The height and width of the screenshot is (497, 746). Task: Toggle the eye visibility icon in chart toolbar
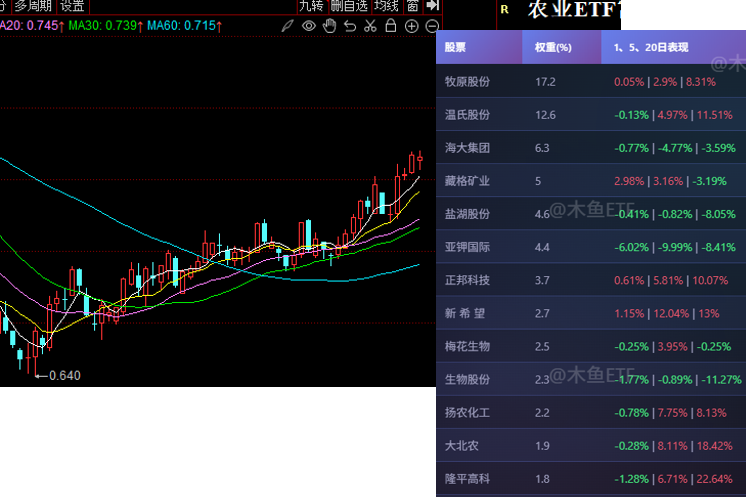(309, 26)
